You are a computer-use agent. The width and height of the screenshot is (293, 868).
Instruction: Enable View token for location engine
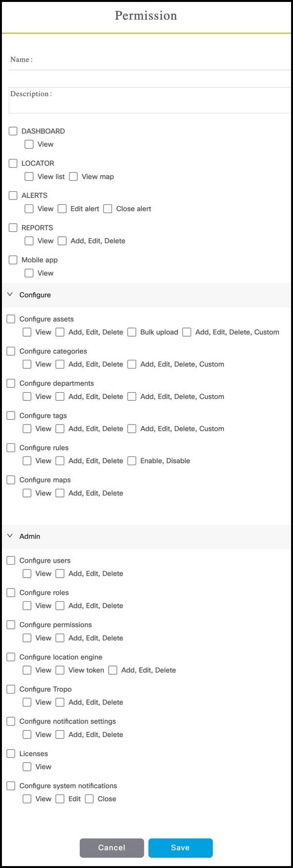coord(60,670)
